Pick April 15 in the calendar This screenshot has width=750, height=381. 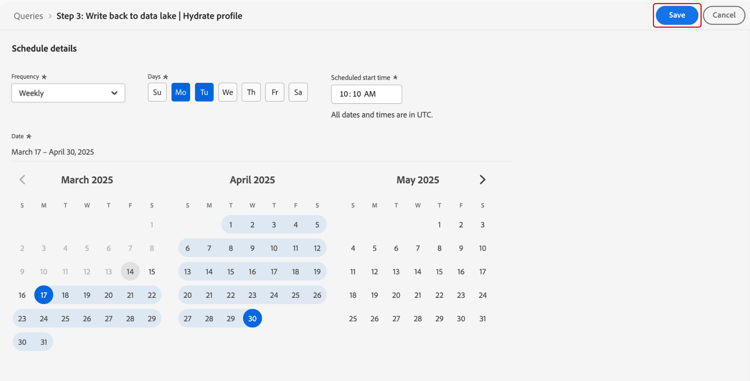(231, 272)
